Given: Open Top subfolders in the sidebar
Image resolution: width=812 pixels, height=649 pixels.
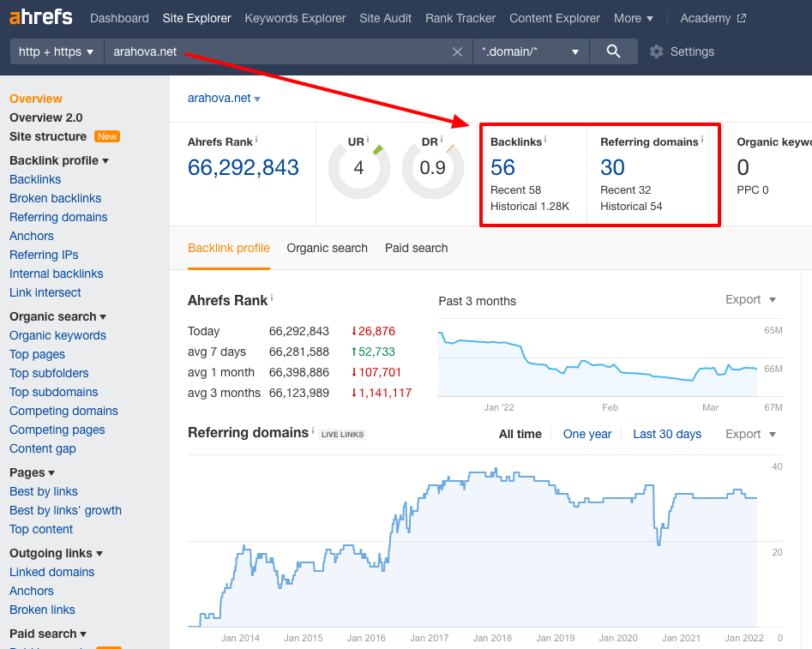Looking at the screenshot, I should click(49, 373).
